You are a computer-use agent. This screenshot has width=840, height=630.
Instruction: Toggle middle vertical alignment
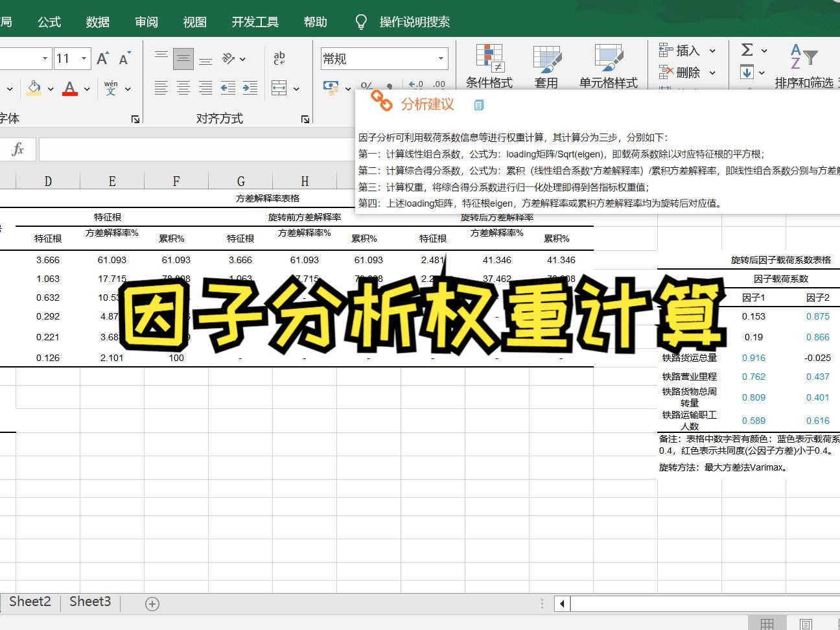coord(183,59)
